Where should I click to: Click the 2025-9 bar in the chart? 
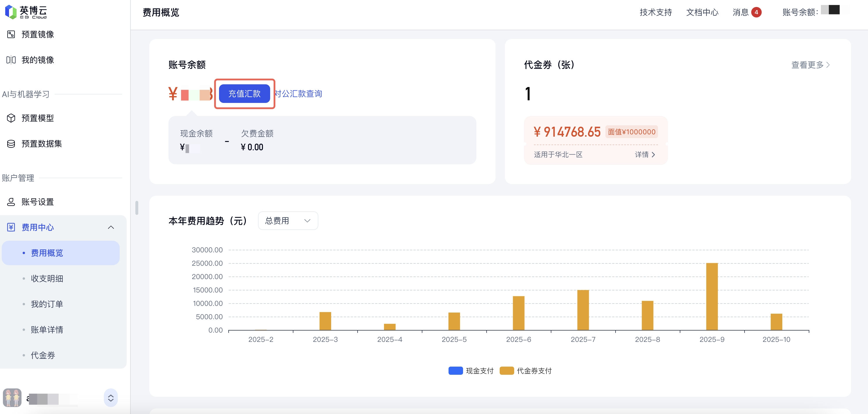pyautogui.click(x=712, y=297)
